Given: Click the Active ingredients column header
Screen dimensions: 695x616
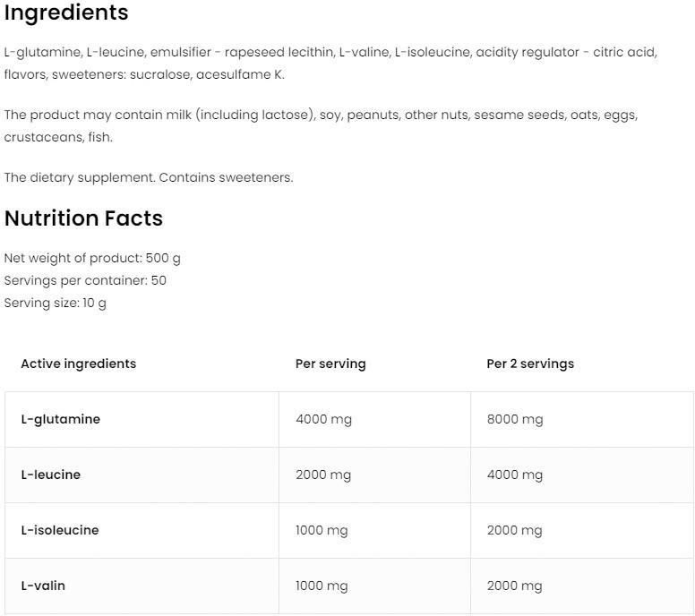Looking at the screenshot, I should coord(79,364).
